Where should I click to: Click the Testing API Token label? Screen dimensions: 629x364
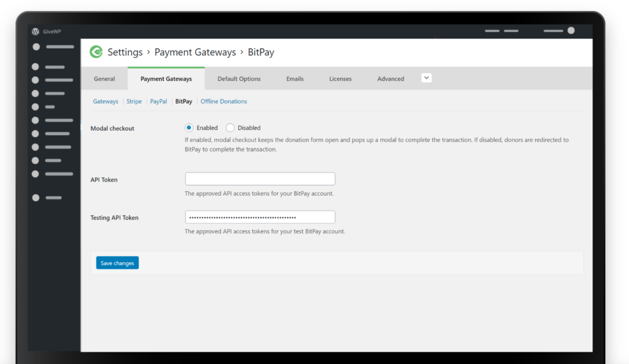coord(114,218)
